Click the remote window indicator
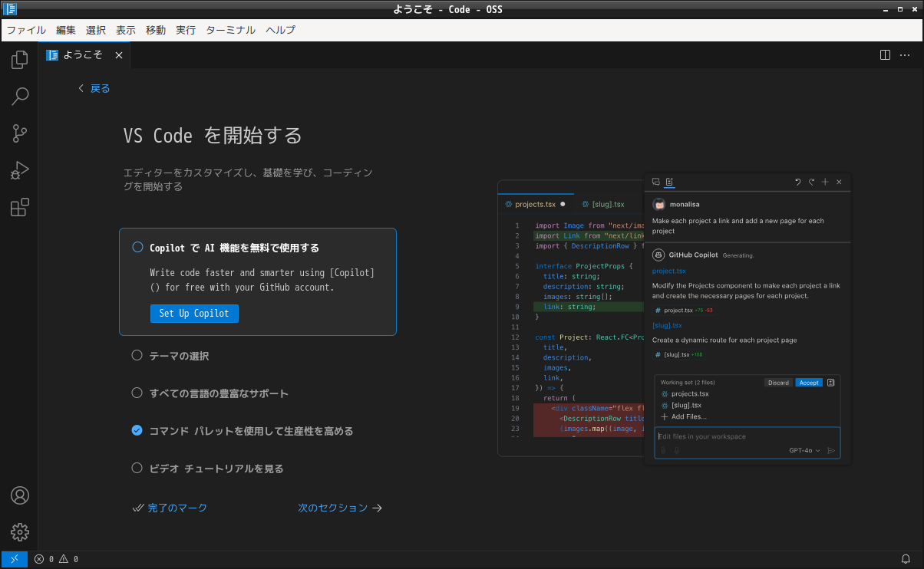The width and height of the screenshot is (924, 569). tap(15, 559)
